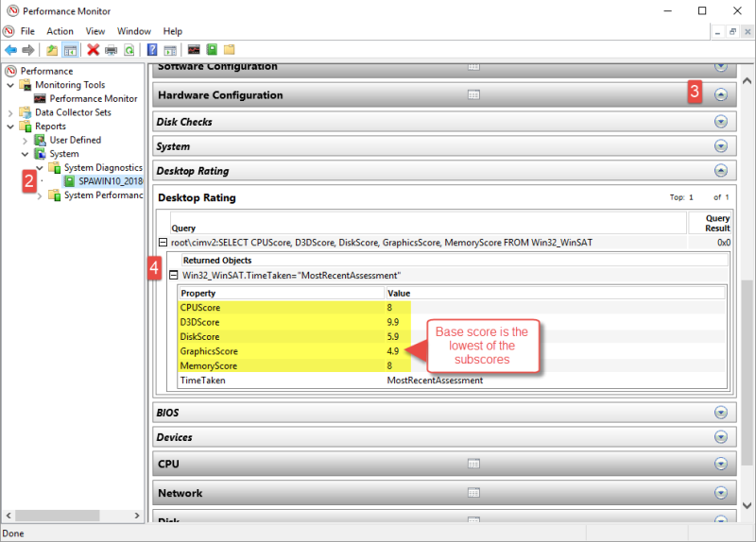Select the Performance root node
This screenshot has width=756, height=542.
(46, 71)
